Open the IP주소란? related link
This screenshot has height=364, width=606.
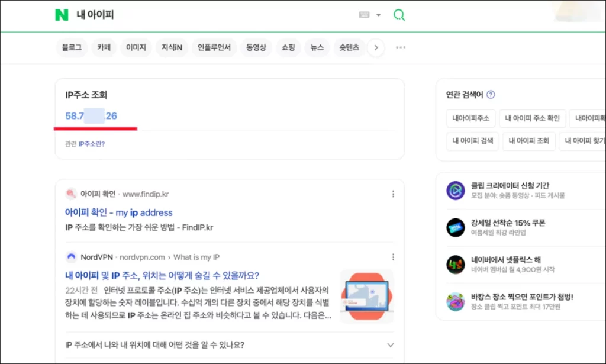point(91,144)
